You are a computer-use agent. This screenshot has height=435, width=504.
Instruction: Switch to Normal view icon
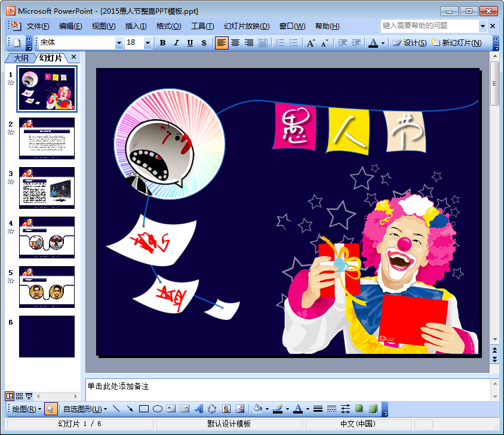click(10, 396)
